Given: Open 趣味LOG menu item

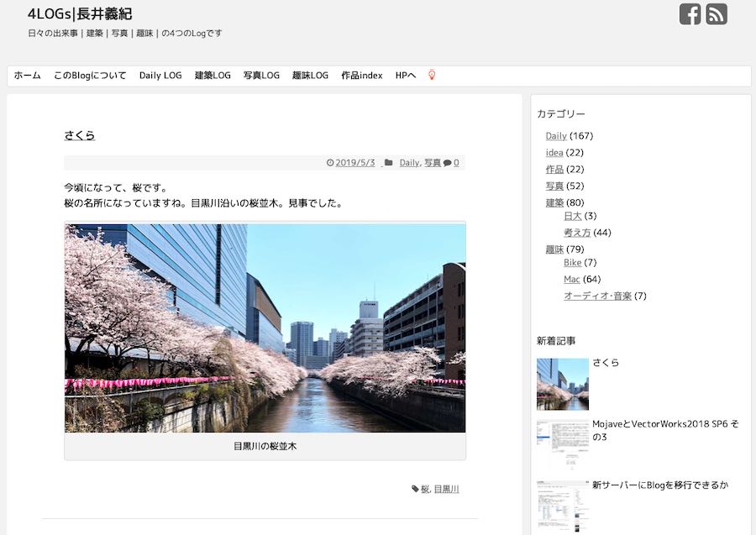Looking at the screenshot, I should pos(310,76).
